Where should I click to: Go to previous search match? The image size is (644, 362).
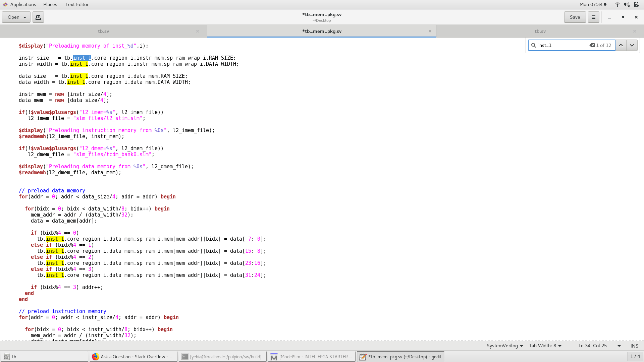[621, 45]
